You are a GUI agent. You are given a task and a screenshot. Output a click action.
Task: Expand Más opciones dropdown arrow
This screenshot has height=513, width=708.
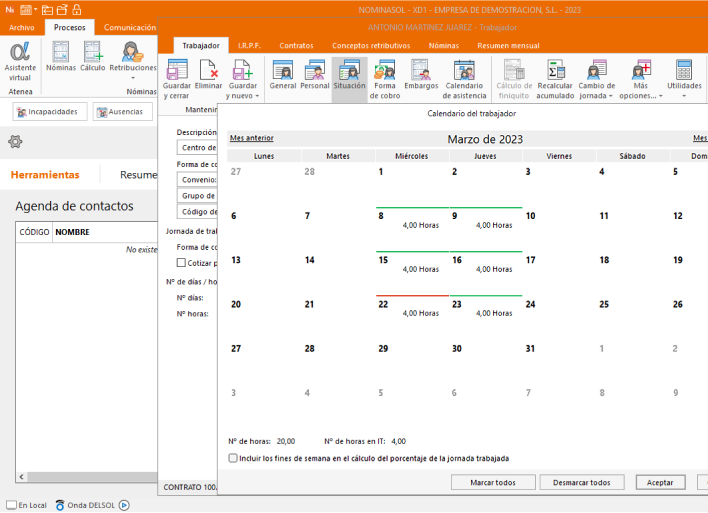661,96
